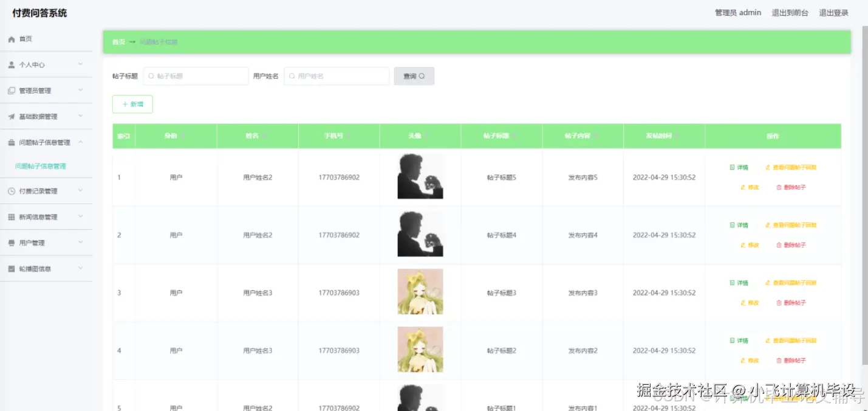This screenshot has width=868, height=411.
Task: Sort by the 姓名 column header
Action: [258, 136]
